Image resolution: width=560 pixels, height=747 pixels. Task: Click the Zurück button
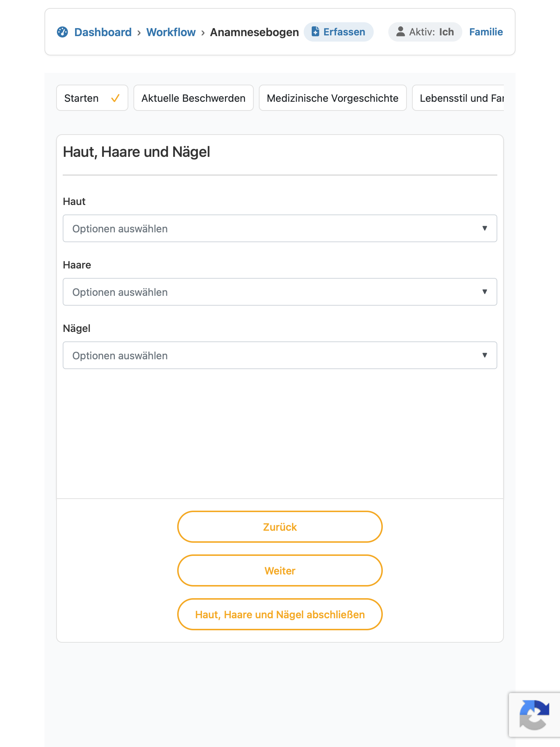coord(280,527)
